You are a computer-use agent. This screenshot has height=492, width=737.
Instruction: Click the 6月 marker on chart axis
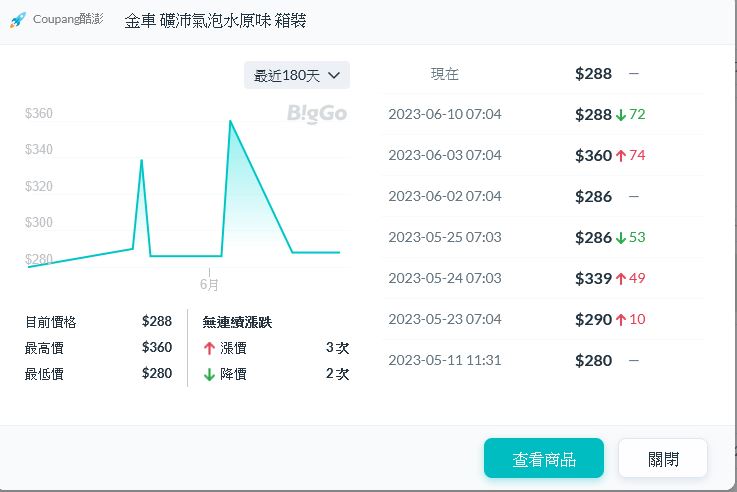(x=209, y=284)
